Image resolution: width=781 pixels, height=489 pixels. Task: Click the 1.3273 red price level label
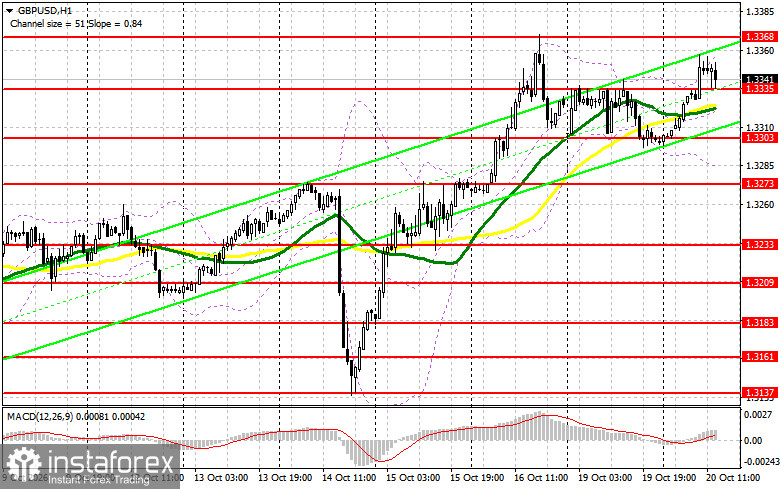pyautogui.click(x=759, y=184)
